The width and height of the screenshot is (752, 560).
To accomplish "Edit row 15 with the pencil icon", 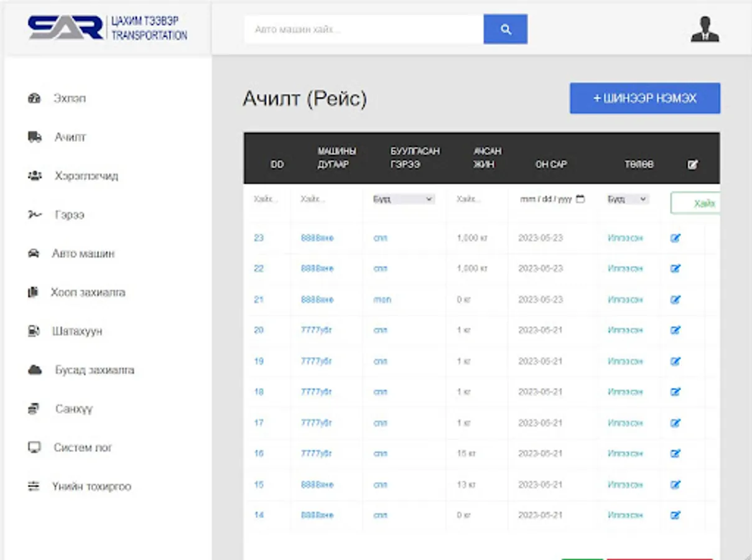I will [x=675, y=485].
